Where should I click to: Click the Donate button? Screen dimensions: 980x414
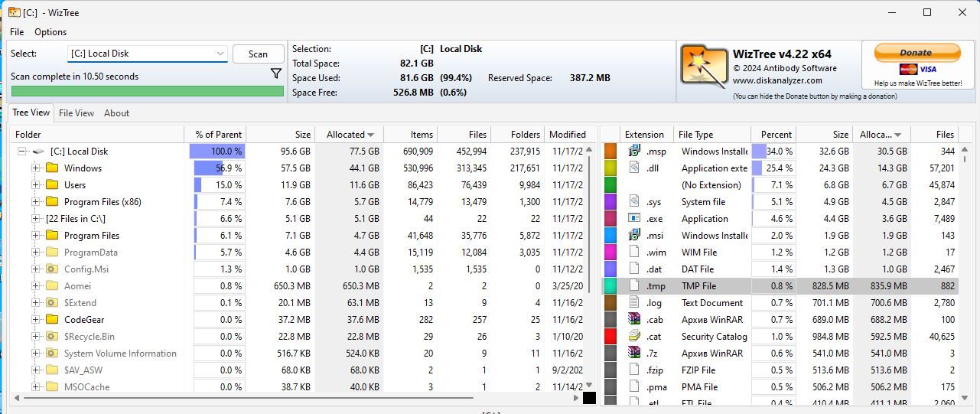[916, 53]
